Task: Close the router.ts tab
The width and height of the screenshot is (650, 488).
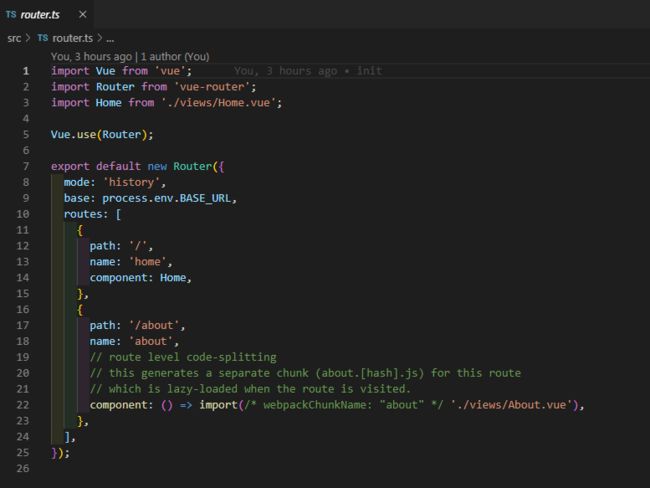Action: pos(82,15)
